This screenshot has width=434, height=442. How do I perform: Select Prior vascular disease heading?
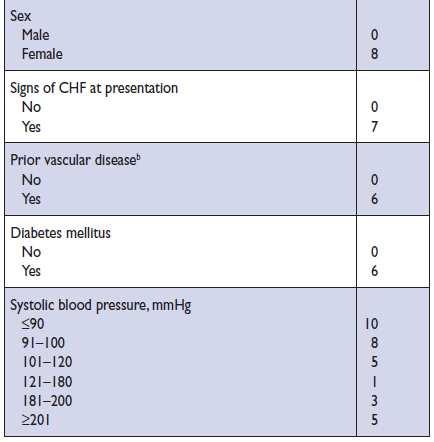pos(73,160)
